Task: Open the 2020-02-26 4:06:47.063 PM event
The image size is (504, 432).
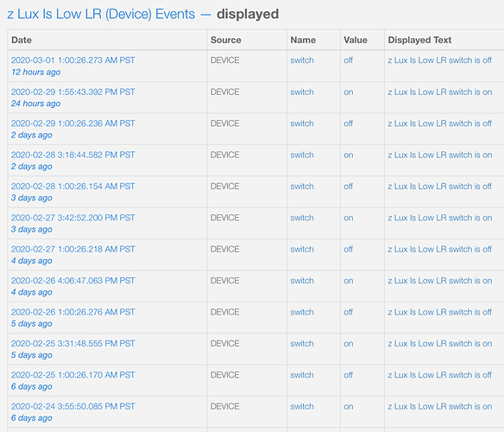Action: pyautogui.click(x=73, y=281)
